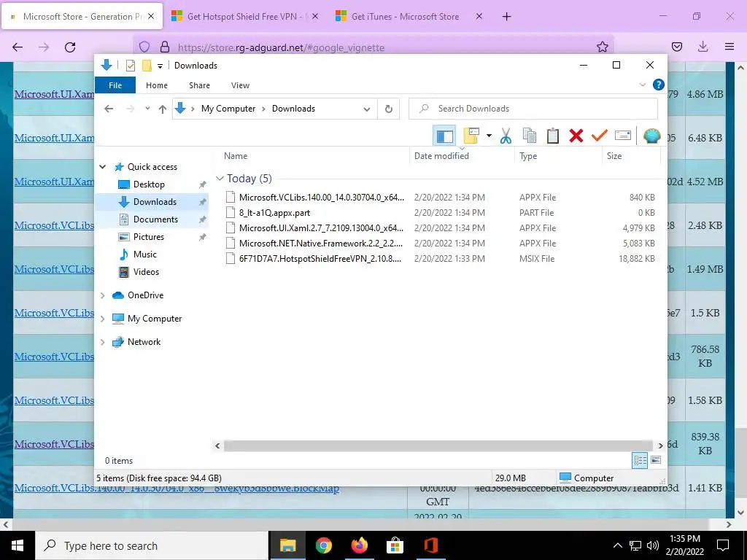Screen dimensions: 747x560
Task: Expand the OneDrive tree node
Action: [102, 295]
